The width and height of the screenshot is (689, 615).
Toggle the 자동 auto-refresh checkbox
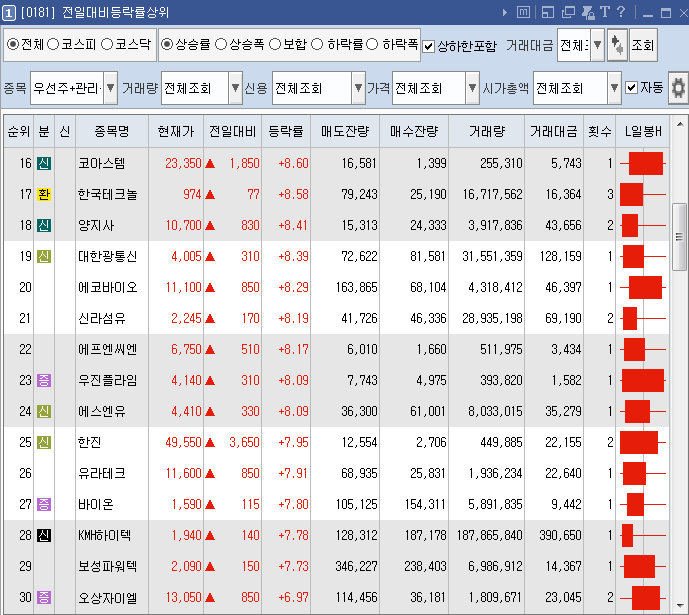(631, 87)
